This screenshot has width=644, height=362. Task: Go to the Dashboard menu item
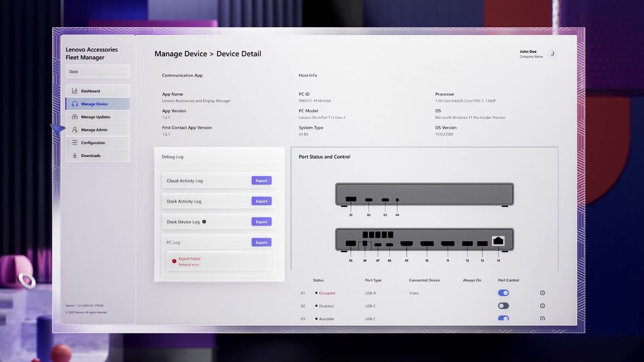pos(98,91)
